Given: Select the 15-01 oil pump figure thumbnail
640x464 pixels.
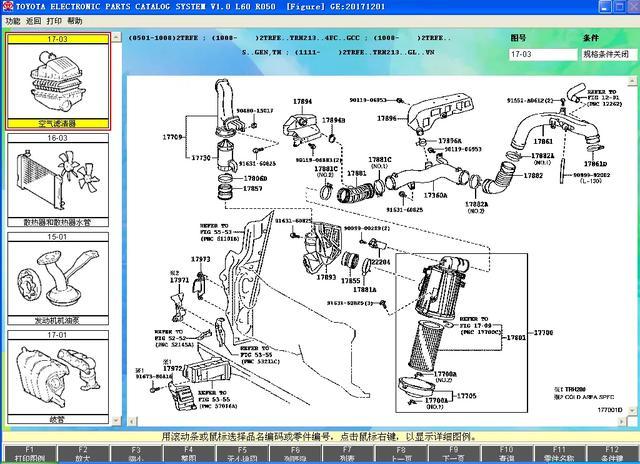Looking at the screenshot, I should pyautogui.click(x=58, y=279).
